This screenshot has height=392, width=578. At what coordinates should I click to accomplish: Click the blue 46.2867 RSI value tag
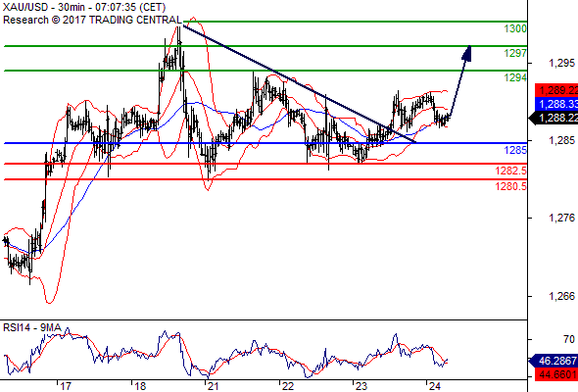pos(554,361)
